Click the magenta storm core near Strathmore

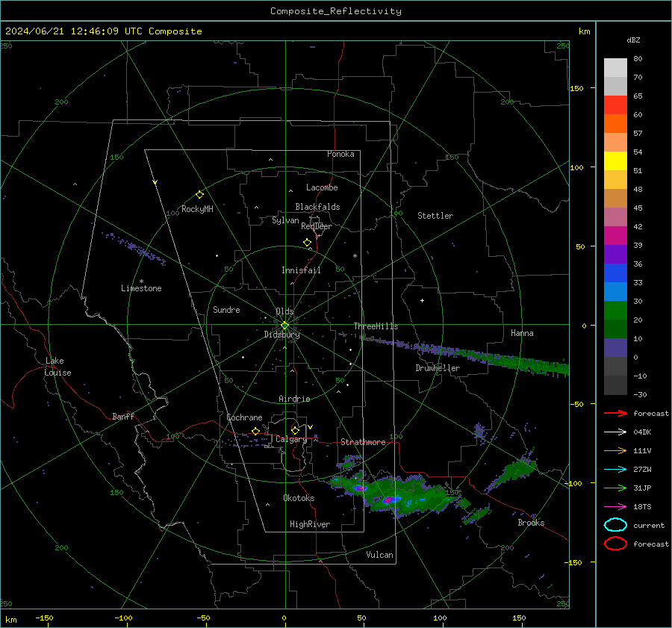[x=361, y=488]
